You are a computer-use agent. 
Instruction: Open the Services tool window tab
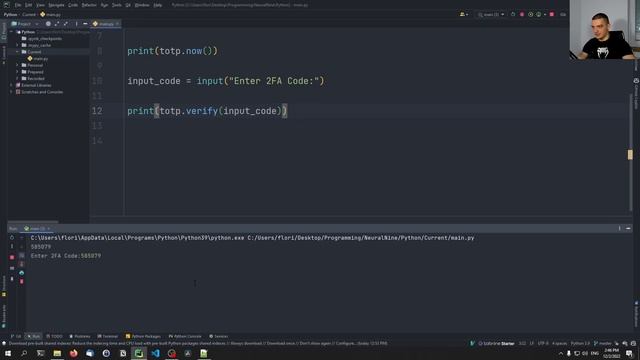click(218, 336)
